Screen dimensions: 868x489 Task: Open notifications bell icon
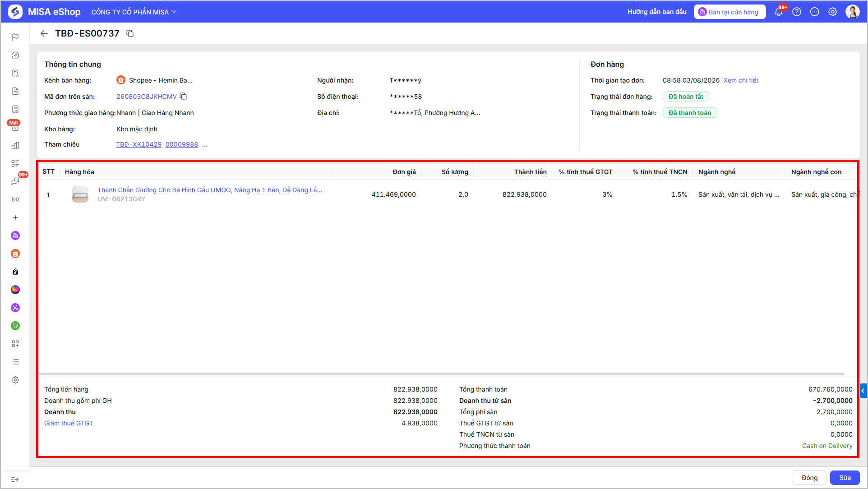click(x=779, y=12)
